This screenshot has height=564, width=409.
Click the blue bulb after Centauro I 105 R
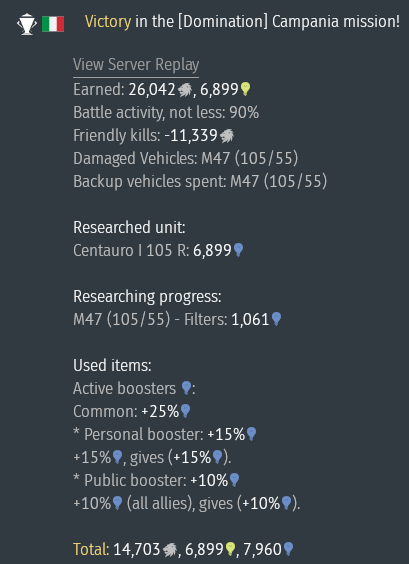(x=238, y=250)
